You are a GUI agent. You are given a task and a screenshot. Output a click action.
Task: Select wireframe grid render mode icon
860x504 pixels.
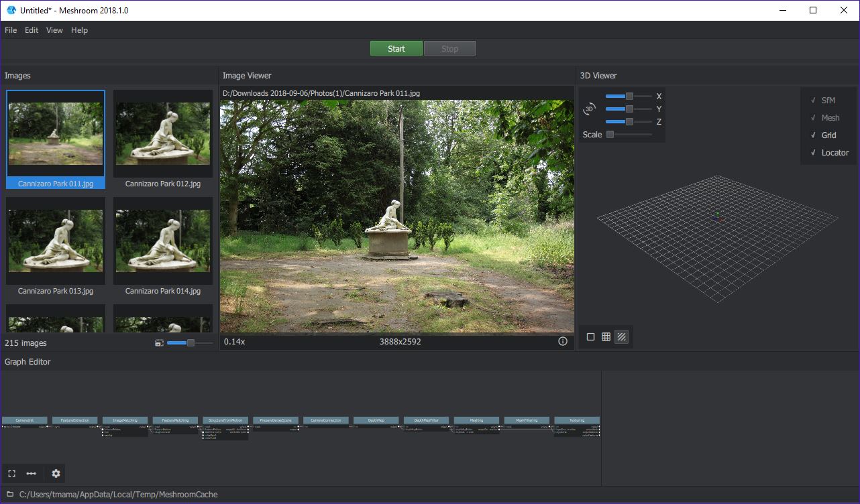pyautogui.click(x=606, y=337)
